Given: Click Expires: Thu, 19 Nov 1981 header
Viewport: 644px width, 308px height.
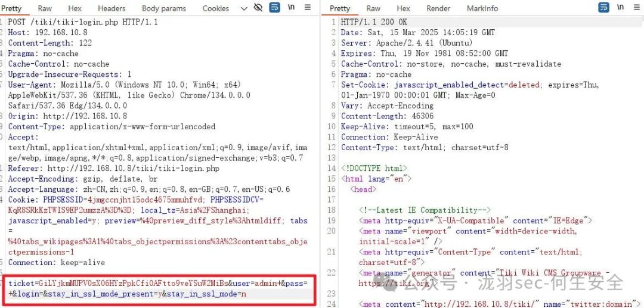Looking at the screenshot, I should pos(425,53).
